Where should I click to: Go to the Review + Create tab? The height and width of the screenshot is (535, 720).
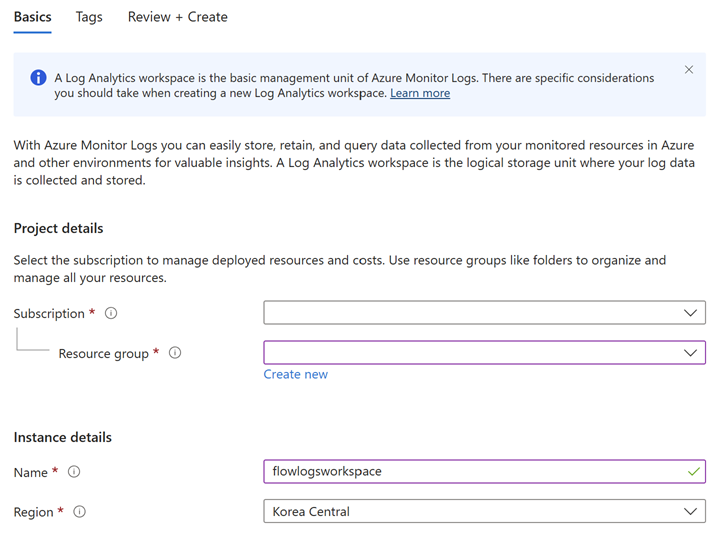(x=178, y=17)
